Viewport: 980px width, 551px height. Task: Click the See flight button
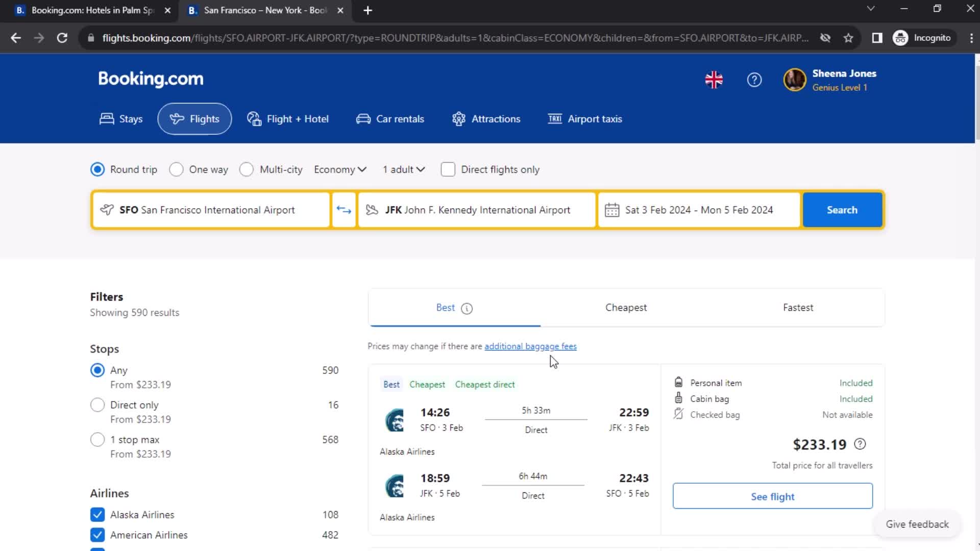[772, 496]
